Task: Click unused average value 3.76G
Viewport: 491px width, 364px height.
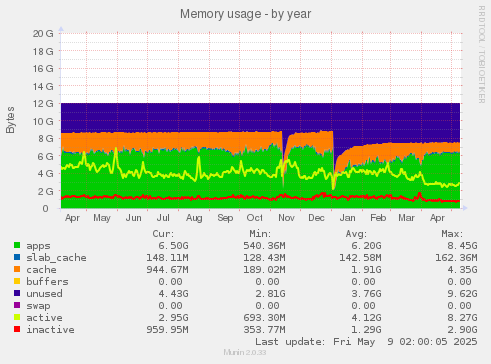Action: (x=366, y=294)
